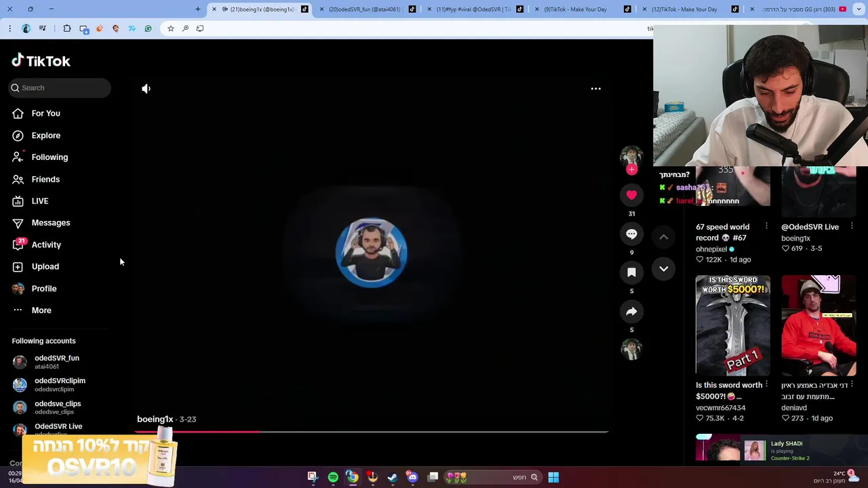This screenshot has height=488, width=868.
Task: Click the Search field
Action: (60, 87)
